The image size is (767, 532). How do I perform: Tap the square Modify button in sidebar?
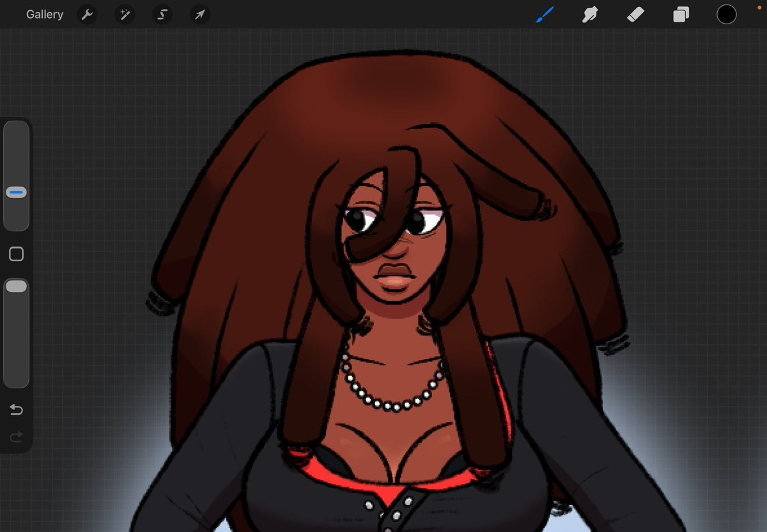coord(17,254)
